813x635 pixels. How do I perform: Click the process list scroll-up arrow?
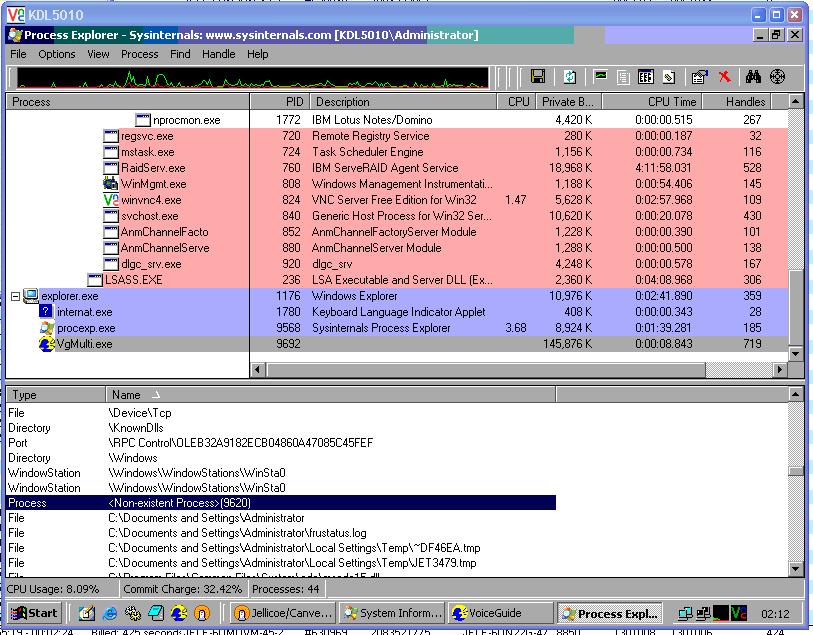[x=795, y=102]
